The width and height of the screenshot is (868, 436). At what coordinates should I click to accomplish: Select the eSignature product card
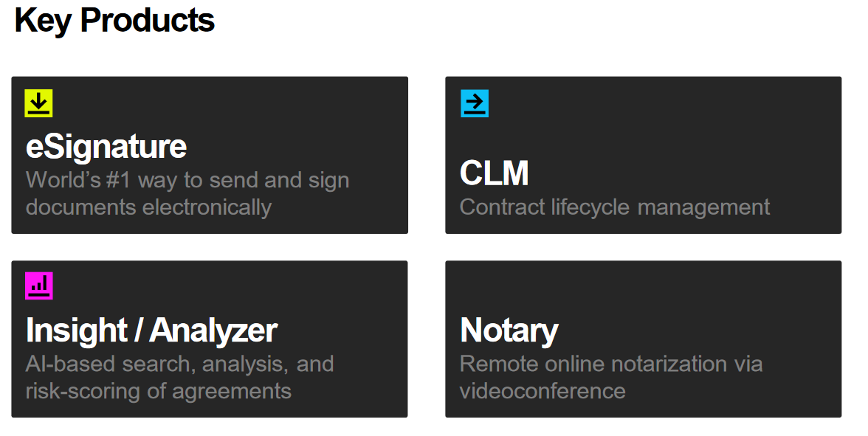click(210, 155)
